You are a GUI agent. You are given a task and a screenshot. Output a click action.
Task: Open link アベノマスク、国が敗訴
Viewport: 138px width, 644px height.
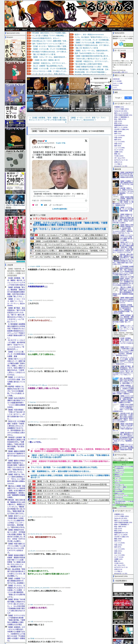pyautogui.click(x=64, y=467)
